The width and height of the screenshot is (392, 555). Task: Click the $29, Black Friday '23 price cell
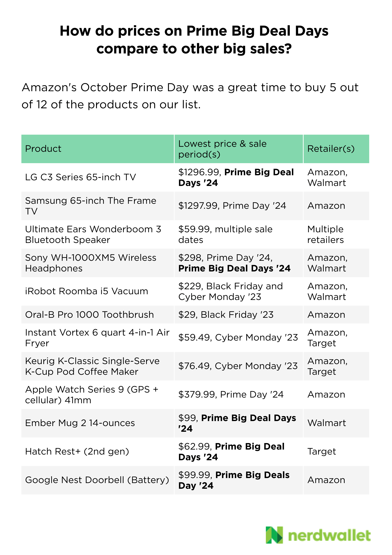226,315
